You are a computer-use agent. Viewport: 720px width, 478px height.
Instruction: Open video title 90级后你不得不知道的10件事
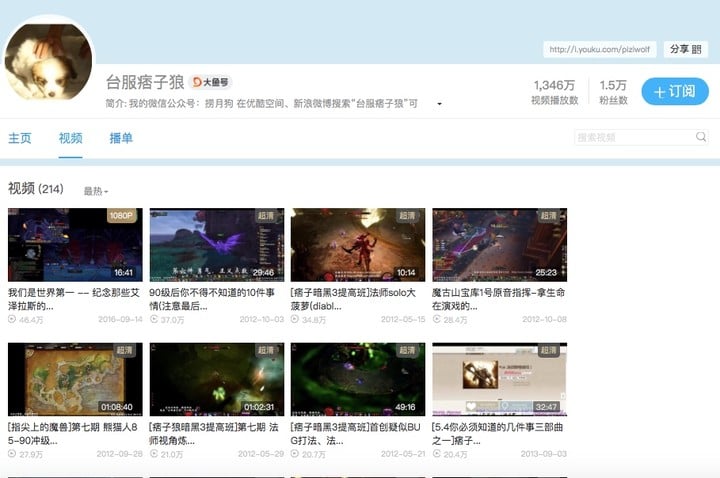212,299
